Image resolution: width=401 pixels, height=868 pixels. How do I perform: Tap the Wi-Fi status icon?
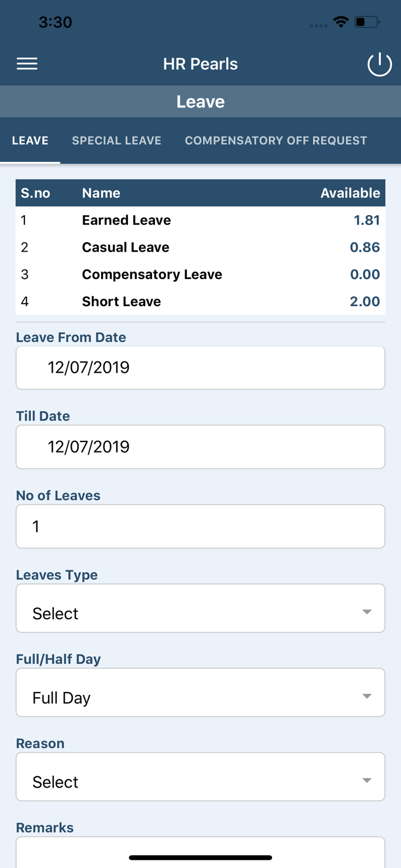(341, 22)
